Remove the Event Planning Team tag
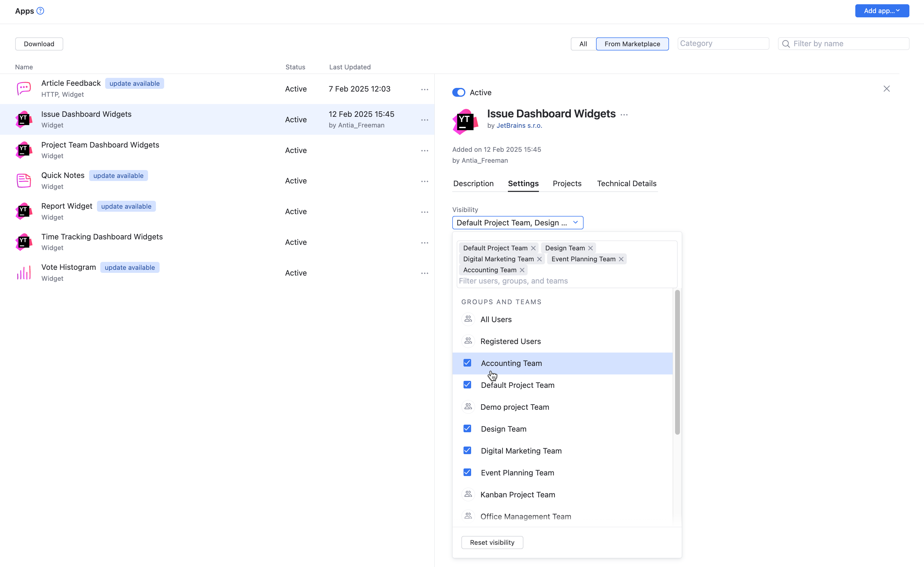 pyautogui.click(x=621, y=259)
